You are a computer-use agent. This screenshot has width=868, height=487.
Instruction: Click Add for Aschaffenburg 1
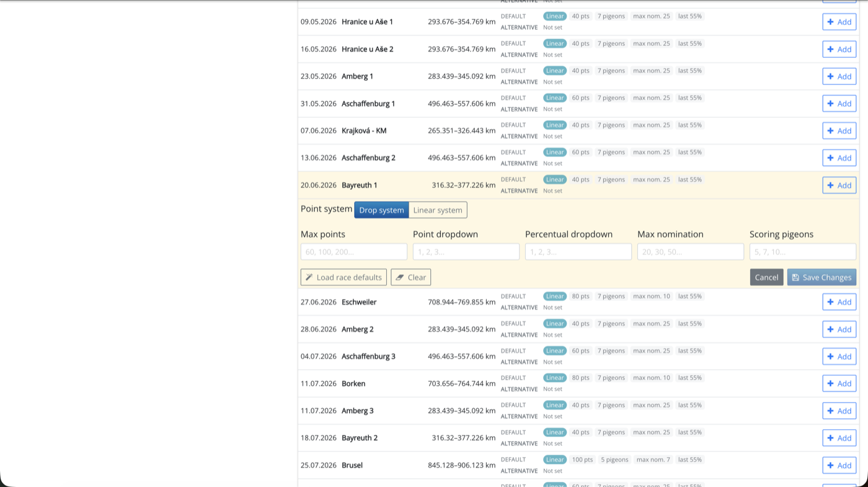click(x=839, y=104)
